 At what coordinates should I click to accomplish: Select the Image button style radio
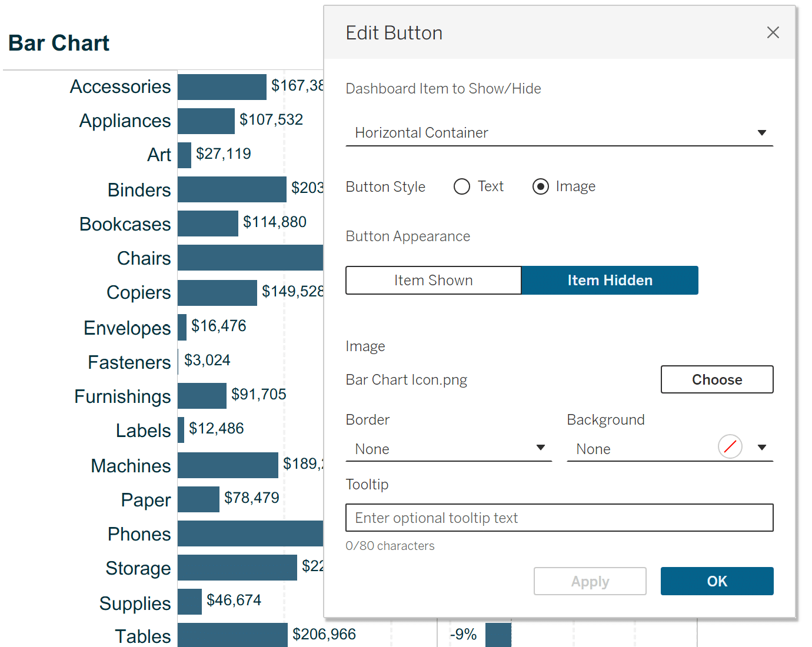pos(541,186)
